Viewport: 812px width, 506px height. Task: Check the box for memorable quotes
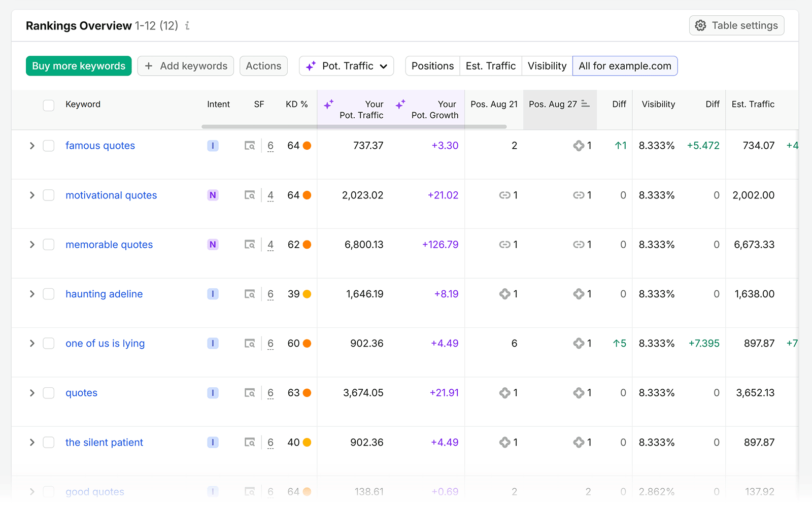click(x=49, y=245)
